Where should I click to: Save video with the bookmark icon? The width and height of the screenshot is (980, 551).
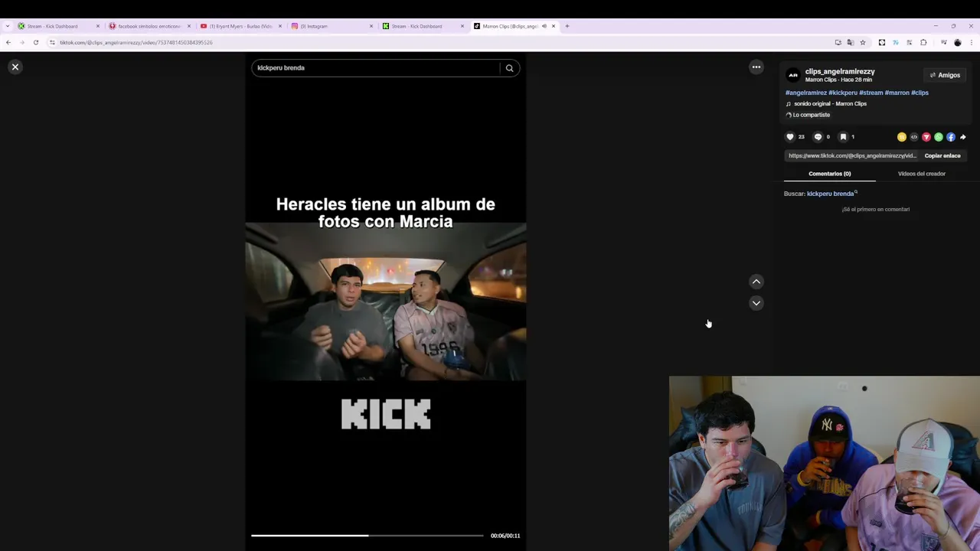coord(843,137)
